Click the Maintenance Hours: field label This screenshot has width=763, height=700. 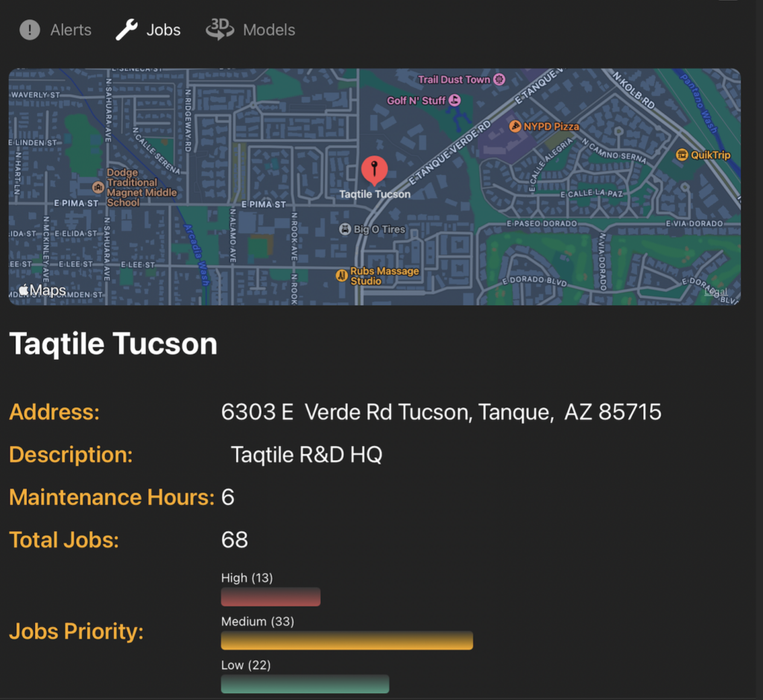(112, 497)
